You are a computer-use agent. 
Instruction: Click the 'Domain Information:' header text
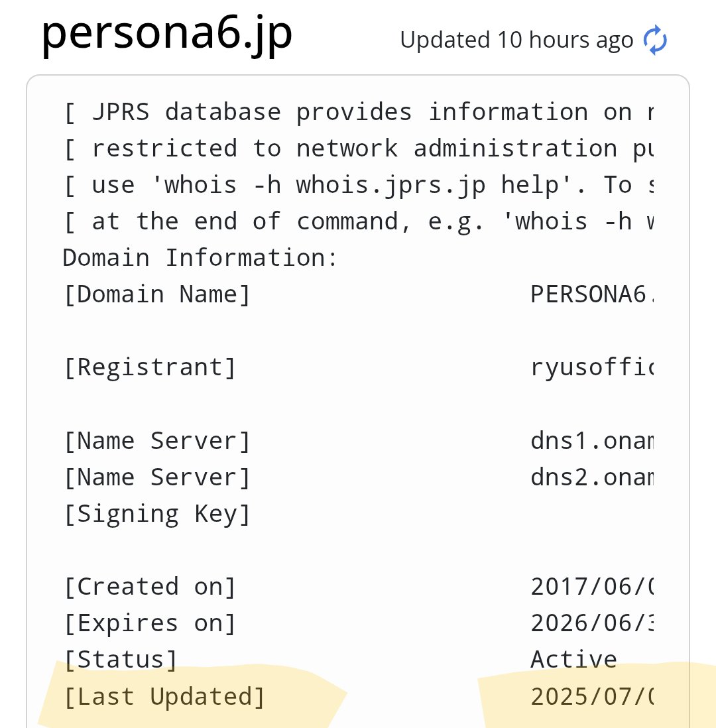[200, 258]
